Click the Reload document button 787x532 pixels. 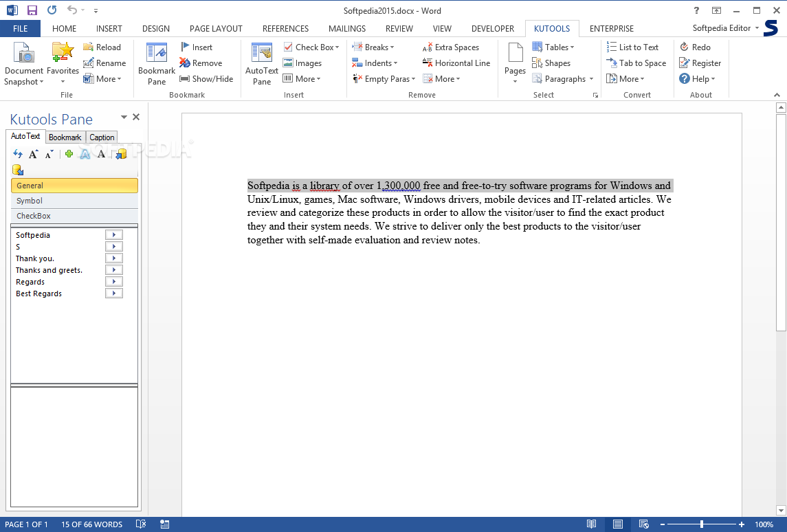click(102, 47)
